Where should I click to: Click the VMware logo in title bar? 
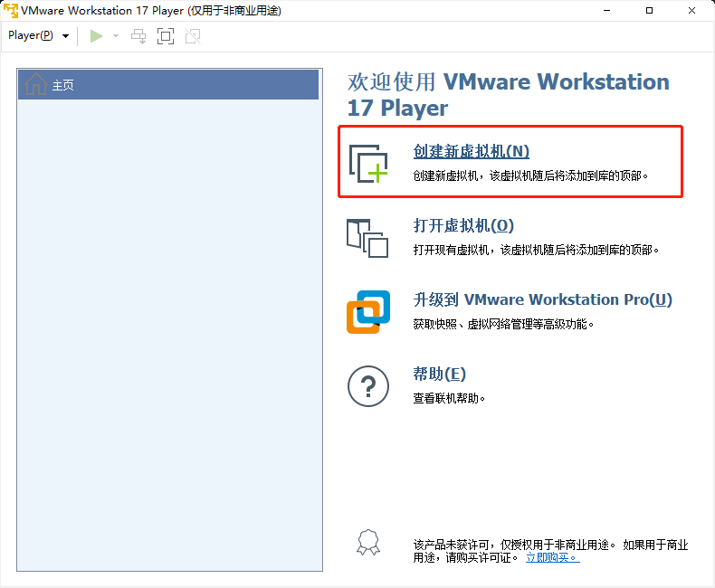pos(11,10)
